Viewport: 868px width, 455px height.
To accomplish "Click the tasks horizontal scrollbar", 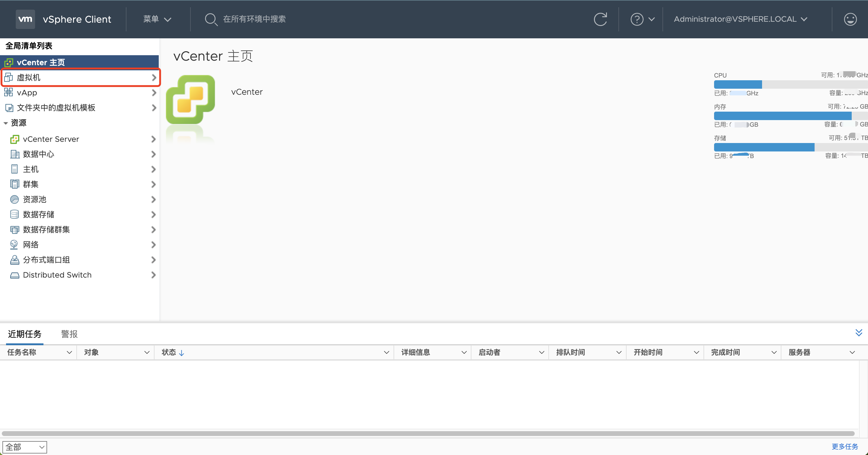I will 428,434.
